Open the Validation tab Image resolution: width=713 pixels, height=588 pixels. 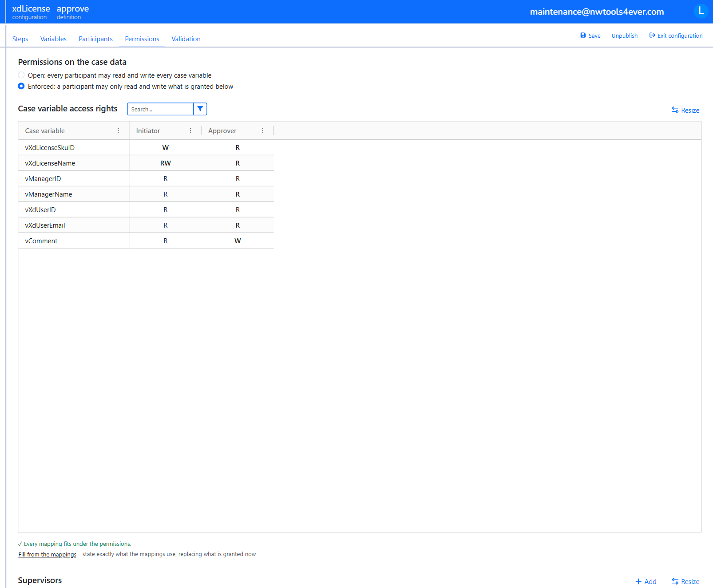[186, 39]
